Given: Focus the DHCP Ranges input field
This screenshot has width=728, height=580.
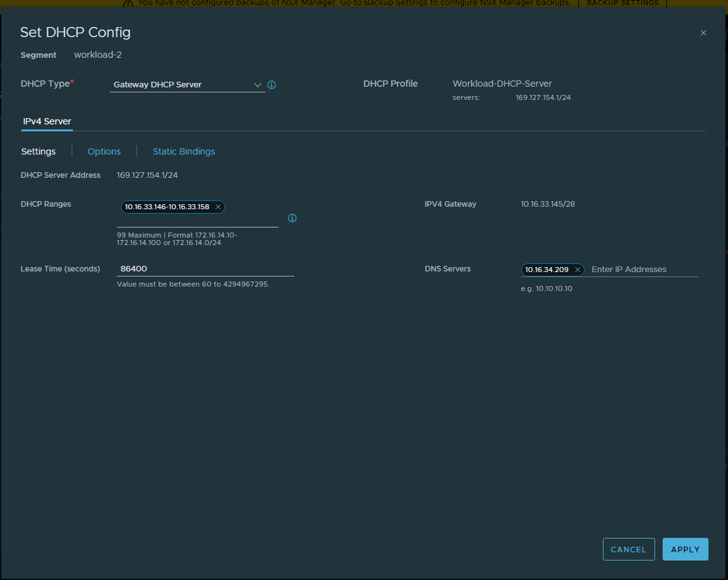Looking at the screenshot, I should click(197, 220).
